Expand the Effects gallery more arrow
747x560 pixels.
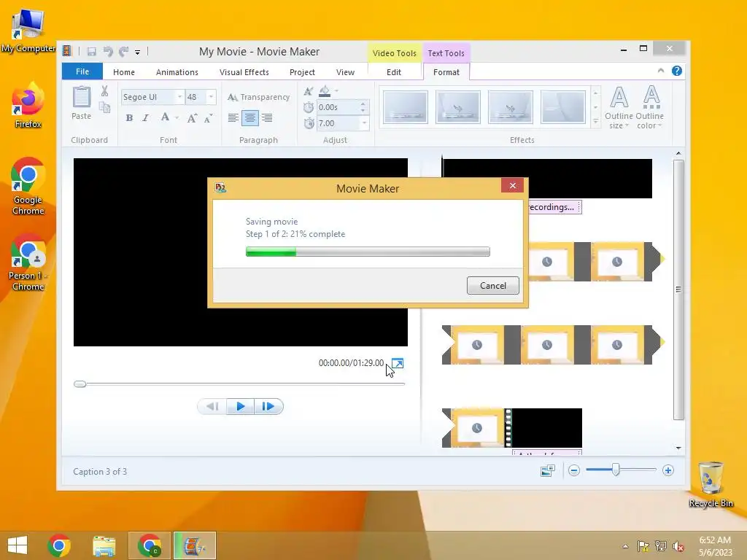pyautogui.click(x=595, y=122)
